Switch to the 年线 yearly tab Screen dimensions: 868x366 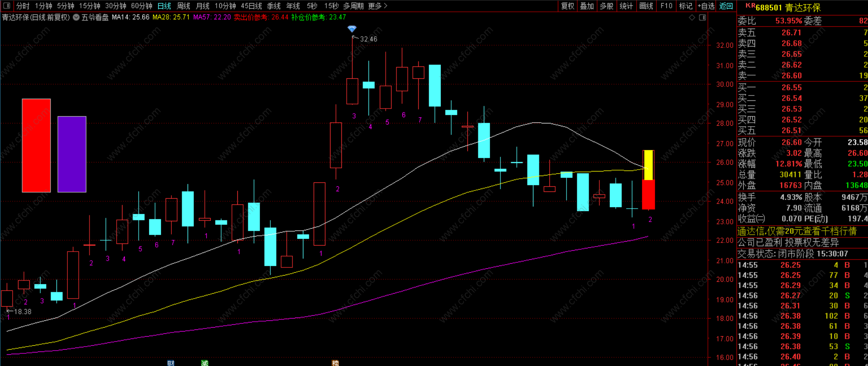click(x=293, y=6)
